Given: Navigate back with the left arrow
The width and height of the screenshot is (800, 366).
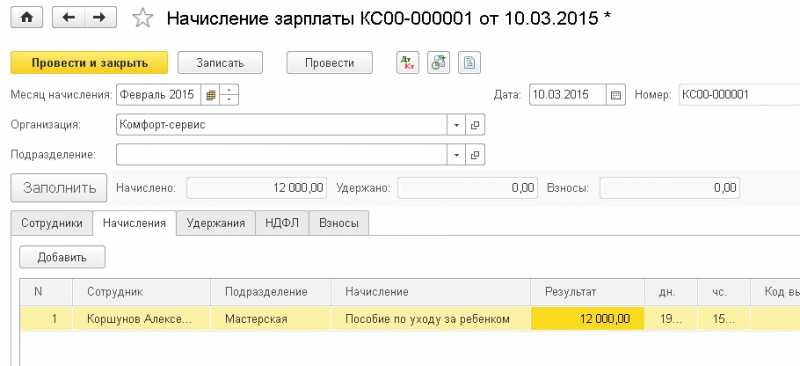Looking at the screenshot, I should (x=68, y=17).
